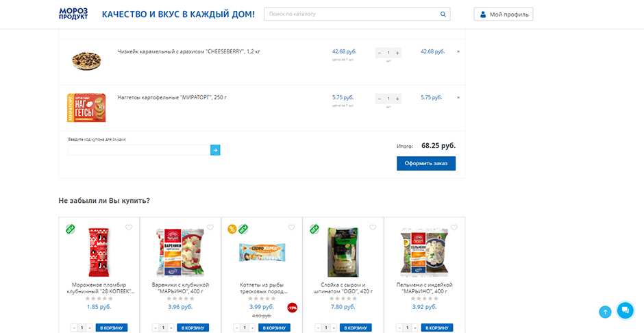Click Оформить заказ button
Image resolution: width=644 pixels, height=333 pixels.
point(426,164)
